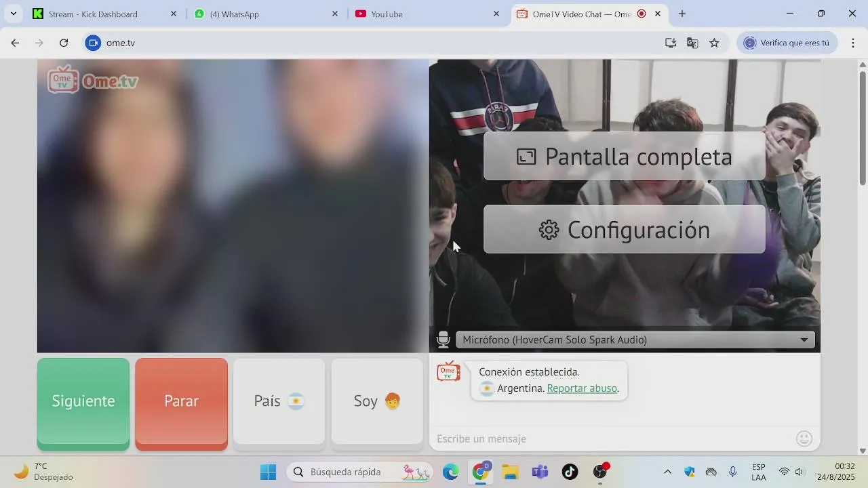868x488 pixels.
Task: Open Microsoft Teams from taskbar
Action: (x=540, y=472)
